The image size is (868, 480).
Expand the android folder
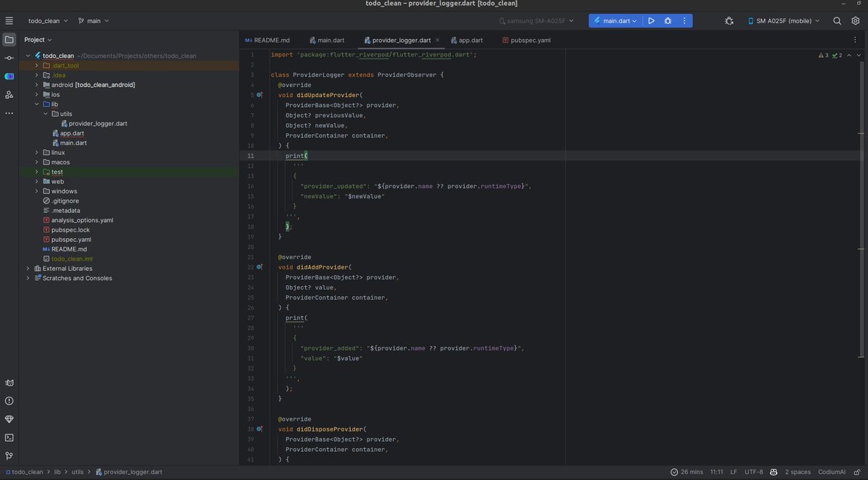point(36,85)
